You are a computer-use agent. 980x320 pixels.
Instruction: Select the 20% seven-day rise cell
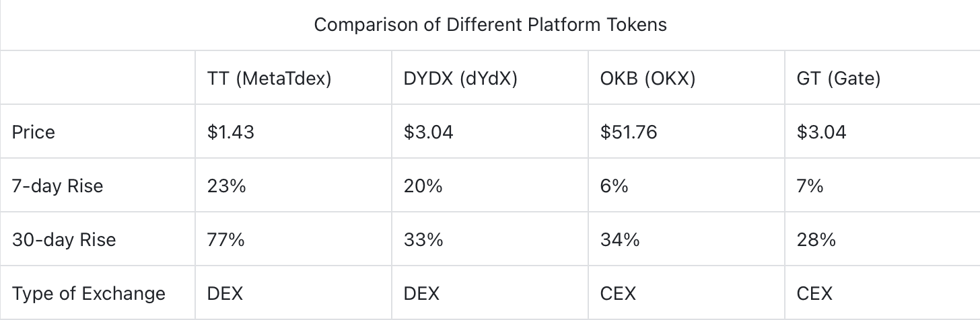423,186
